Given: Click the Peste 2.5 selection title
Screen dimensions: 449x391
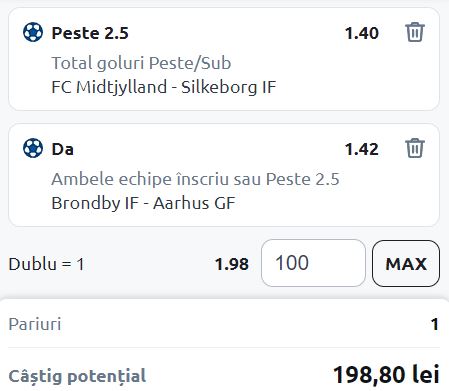Looking at the screenshot, I should [90, 33].
